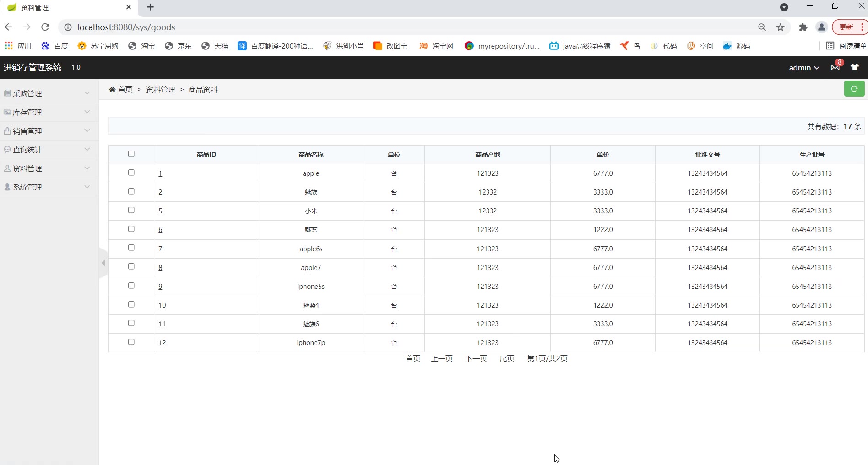
Task: Check the box for the apple6s row
Action: (x=131, y=248)
